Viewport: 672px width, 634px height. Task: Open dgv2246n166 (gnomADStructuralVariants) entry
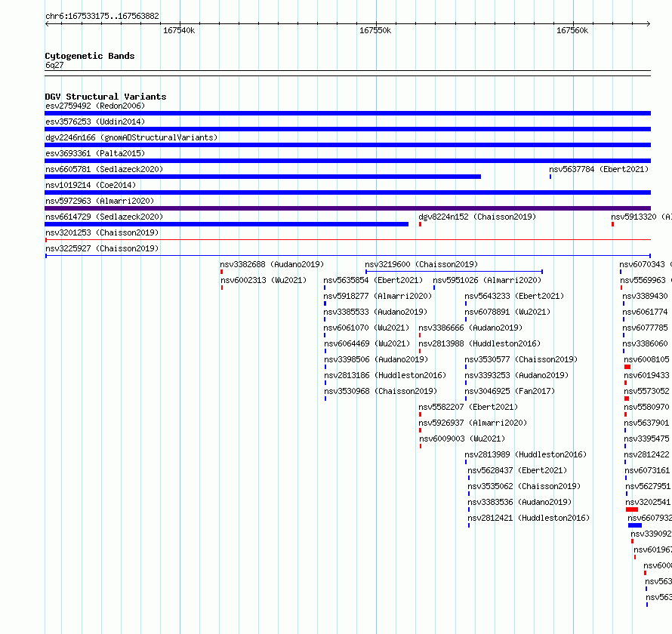click(x=131, y=137)
